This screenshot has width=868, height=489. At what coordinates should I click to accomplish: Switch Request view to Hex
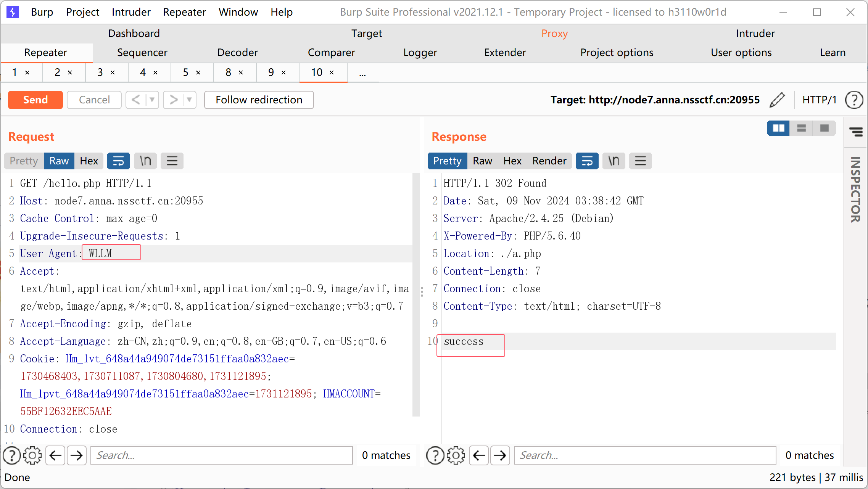coord(89,161)
